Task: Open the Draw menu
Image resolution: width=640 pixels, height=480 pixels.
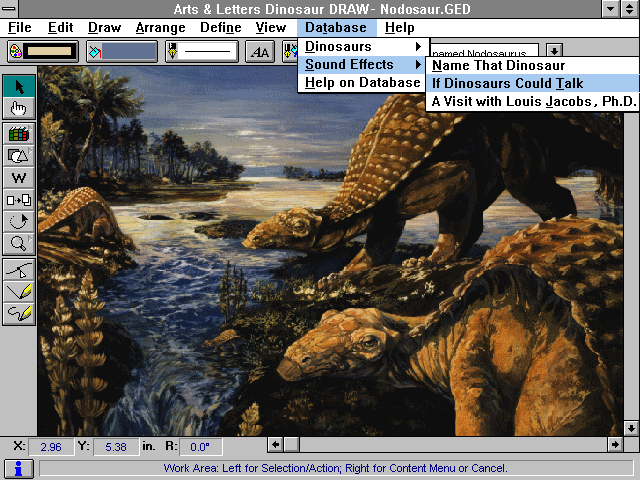Action: click(104, 28)
